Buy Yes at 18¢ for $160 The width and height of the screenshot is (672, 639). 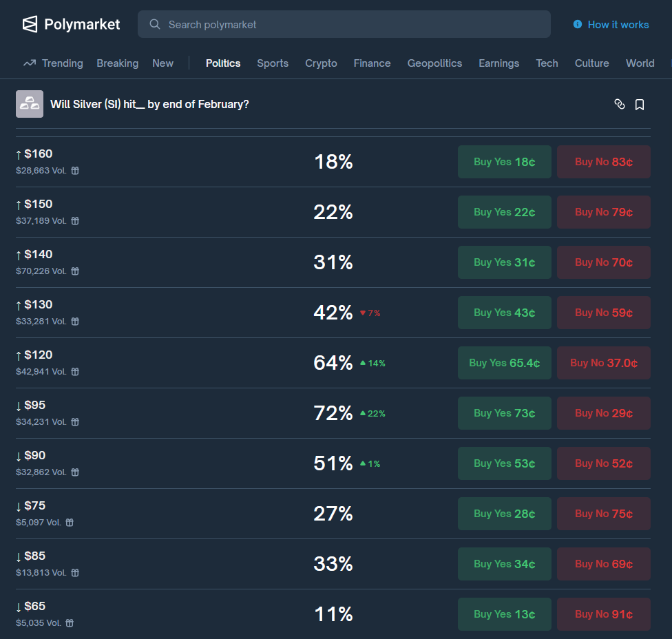tap(505, 162)
